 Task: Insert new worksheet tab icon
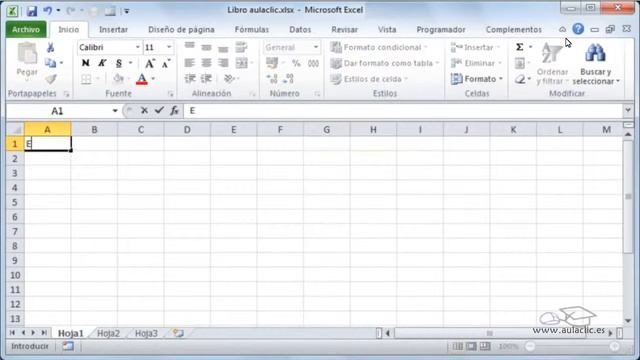(x=178, y=333)
